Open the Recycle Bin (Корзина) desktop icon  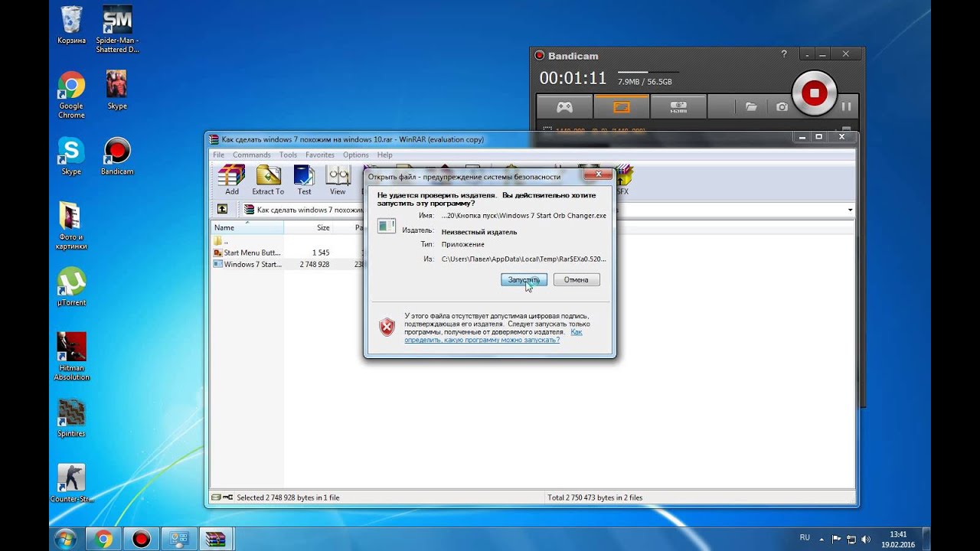[x=71, y=25]
